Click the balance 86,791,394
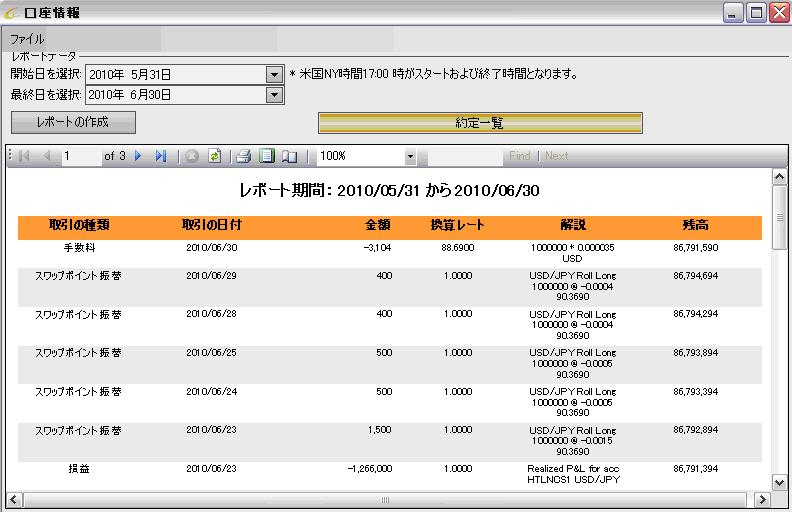The width and height of the screenshot is (792, 512). click(696, 469)
